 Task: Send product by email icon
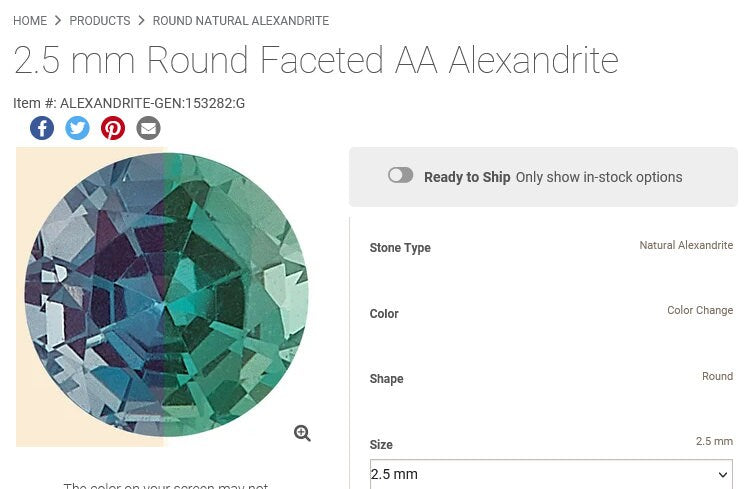coord(148,128)
